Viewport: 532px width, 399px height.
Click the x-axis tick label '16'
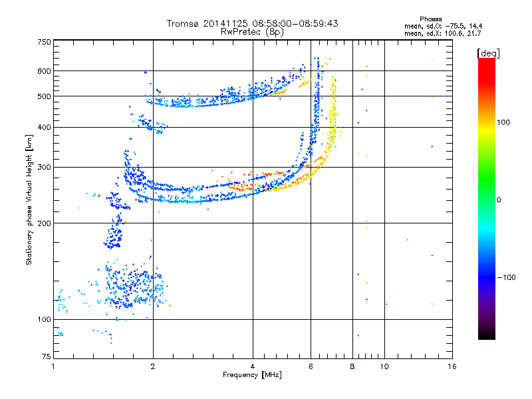pos(452,366)
